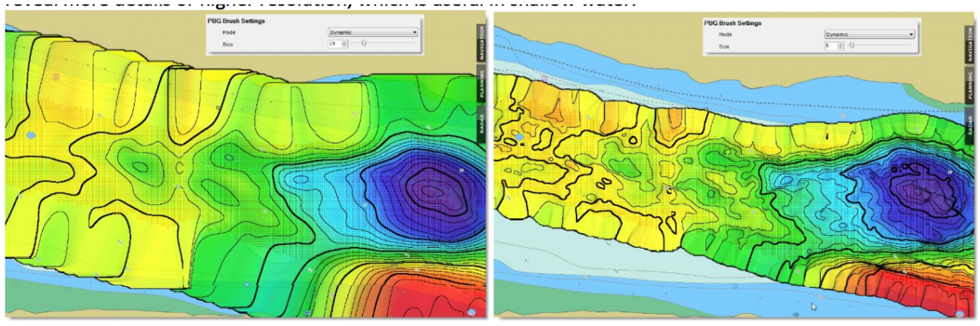The image size is (980, 326).
Task: Open the Mode dropdown in the left panel
Action: coord(373,32)
